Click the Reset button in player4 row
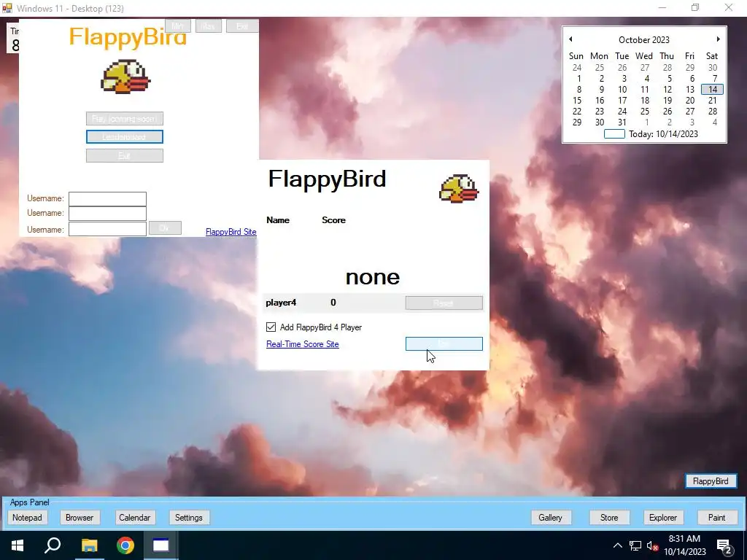 click(444, 303)
